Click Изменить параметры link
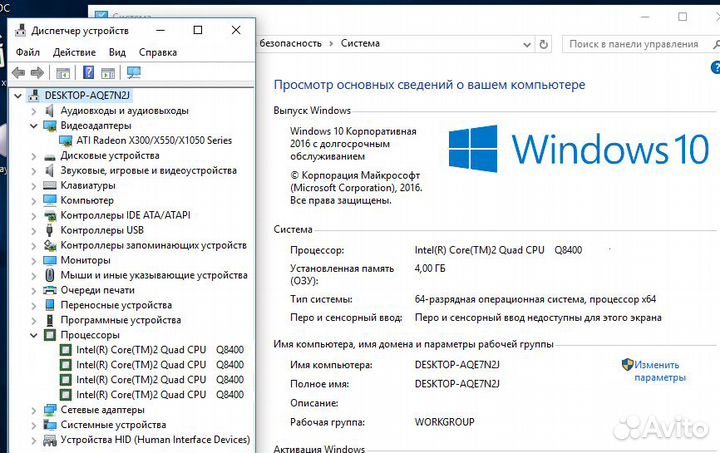The width and height of the screenshot is (720, 453). click(659, 371)
